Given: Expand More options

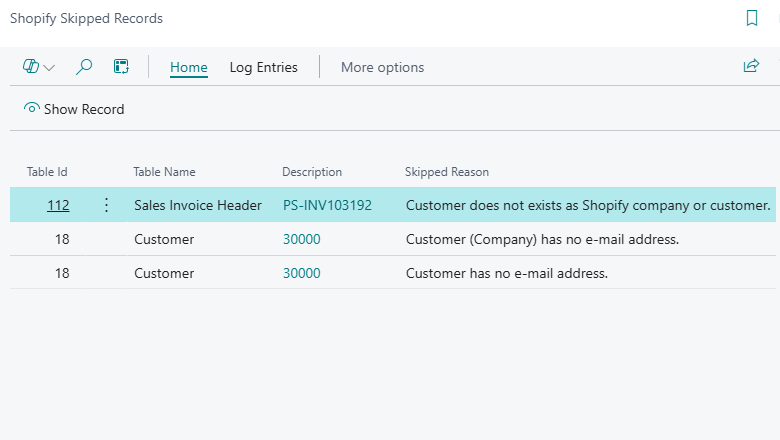Looking at the screenshot, I should pyautogui.click(x=382, y=67).
